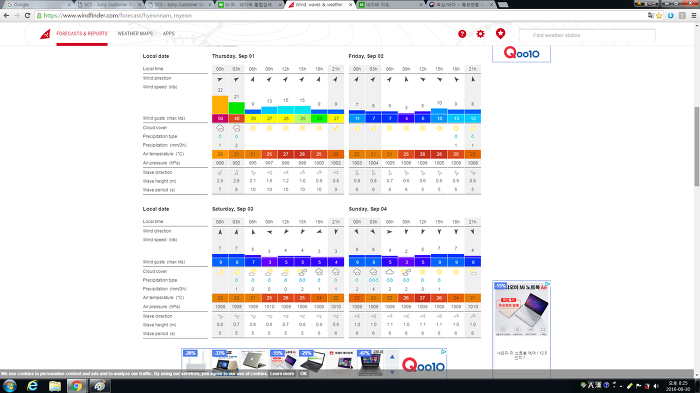Click the page vertical scrollbar thumb
The image size is (700, 393).
pyautogui.click(x=696, y=146)
